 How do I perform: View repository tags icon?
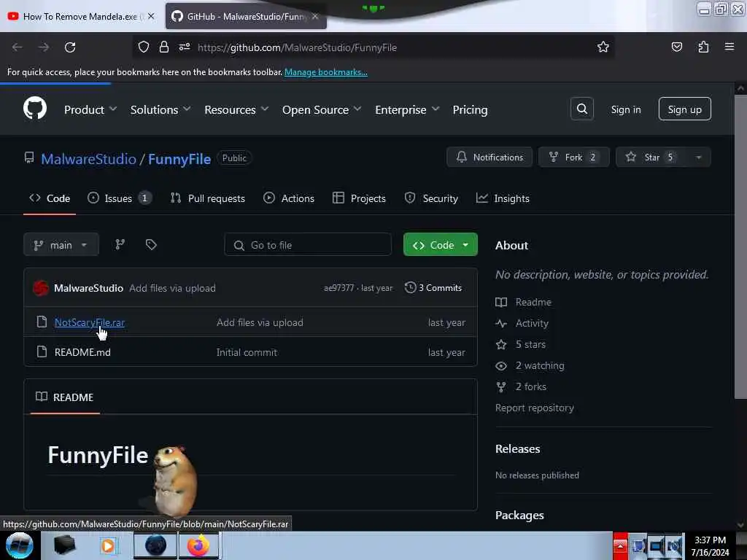coord(151,244)
